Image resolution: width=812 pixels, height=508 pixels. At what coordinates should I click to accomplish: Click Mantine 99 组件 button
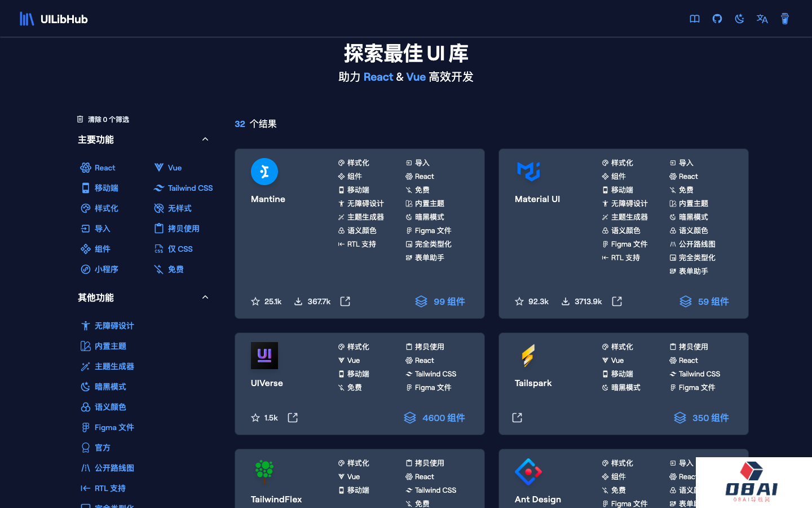pos(440,301)
